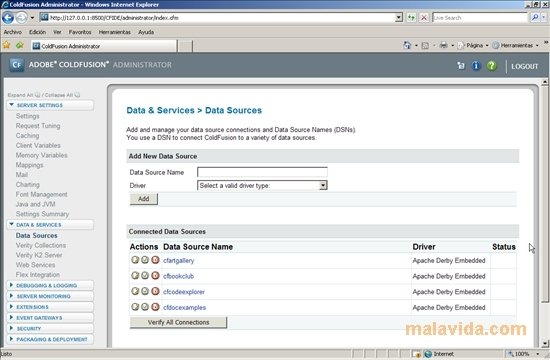Open the address bar history dropdown

[398, 18]
